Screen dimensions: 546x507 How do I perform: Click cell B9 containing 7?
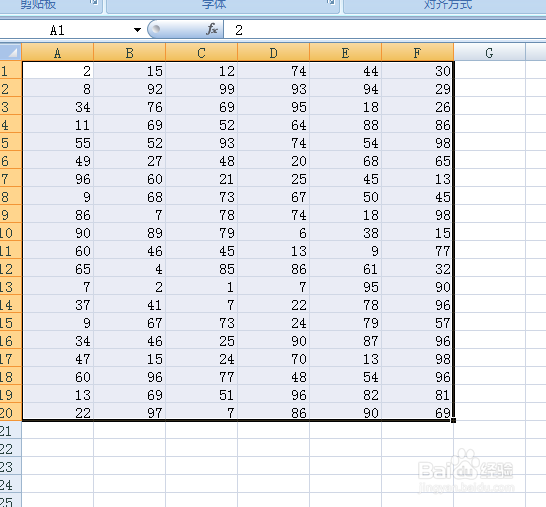click(x=130, y=215)
